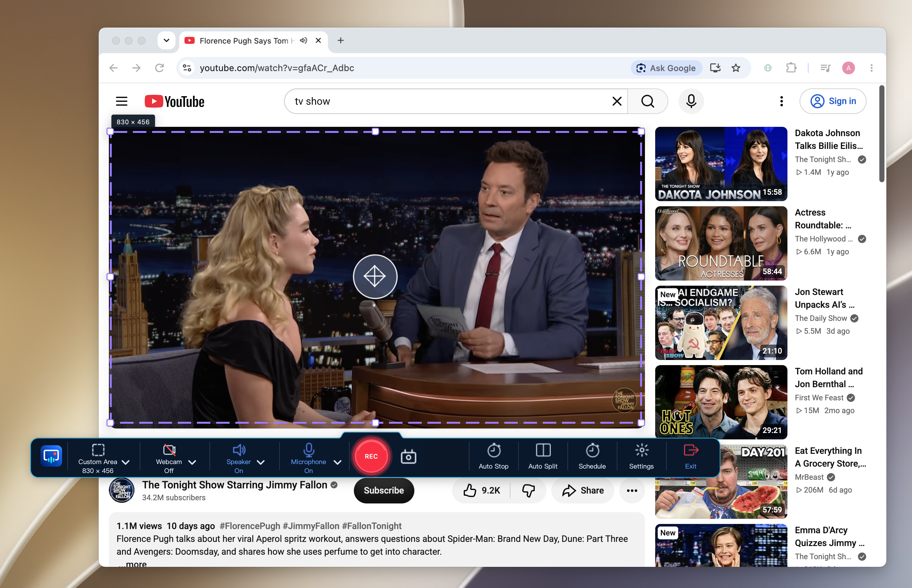Start recording with the red REC button
The height and width of the screenshot is (588, 912).
tap(371, 456)
